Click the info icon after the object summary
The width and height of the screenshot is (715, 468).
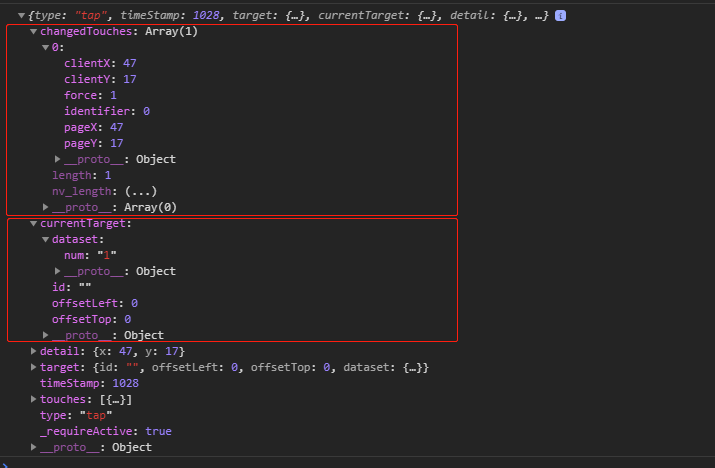click(x=560, y=16)
